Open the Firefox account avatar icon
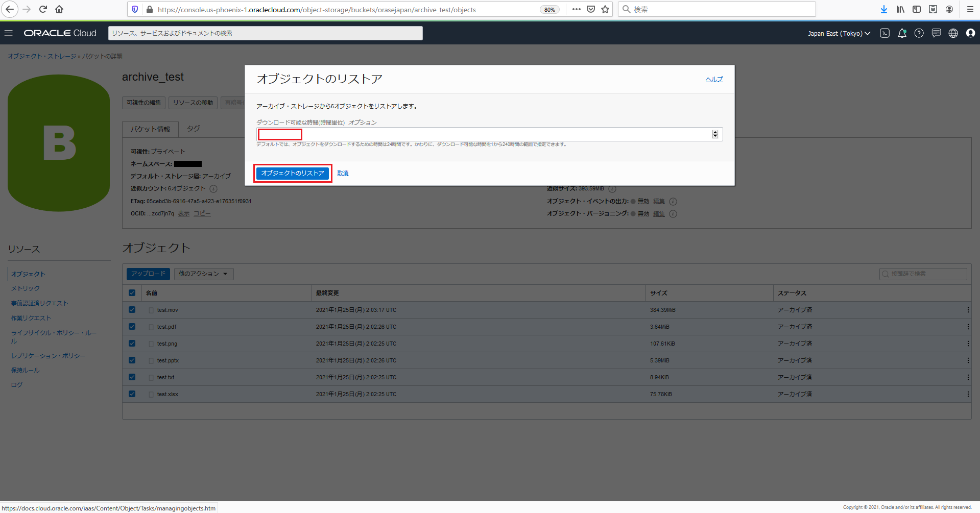The image size is (980, 513). tap(949, 9)
